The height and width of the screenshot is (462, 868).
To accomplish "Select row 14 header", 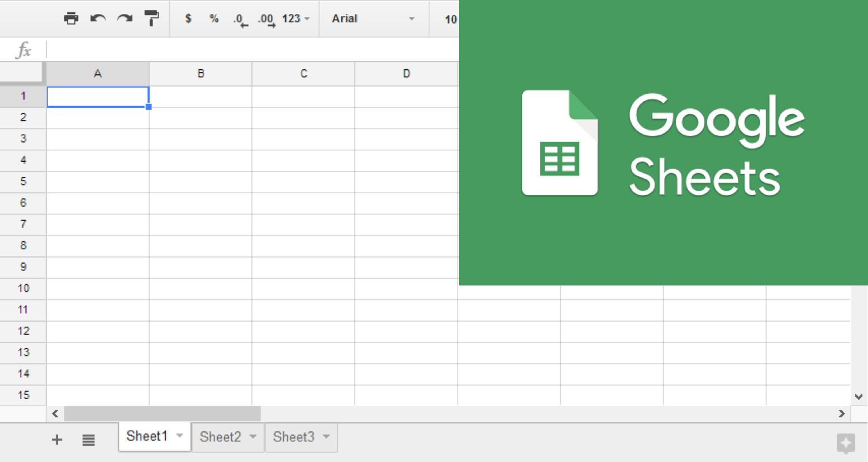I will [x=23, y=374].
